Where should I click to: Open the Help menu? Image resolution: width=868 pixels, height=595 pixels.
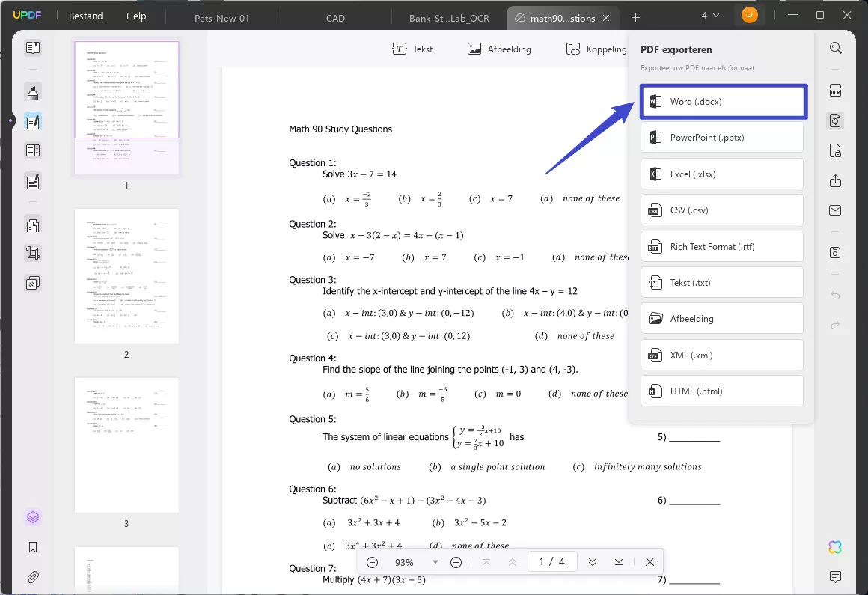pyautogui.click(x=136, y=16)
